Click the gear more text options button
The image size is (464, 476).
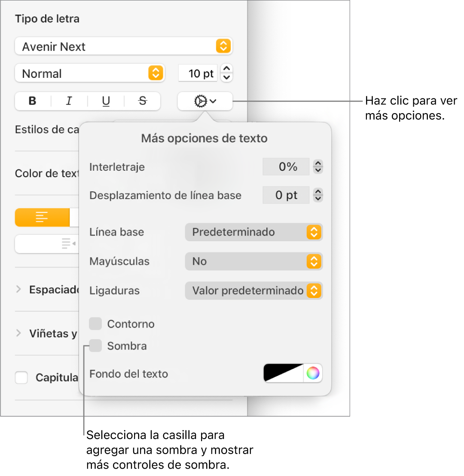pos(205,101)
